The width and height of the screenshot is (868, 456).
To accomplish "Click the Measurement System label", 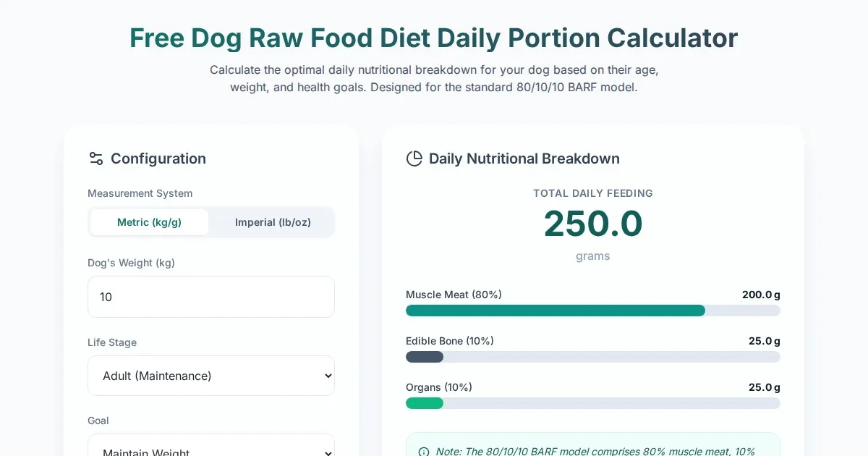I will click(x=140, y=193).
